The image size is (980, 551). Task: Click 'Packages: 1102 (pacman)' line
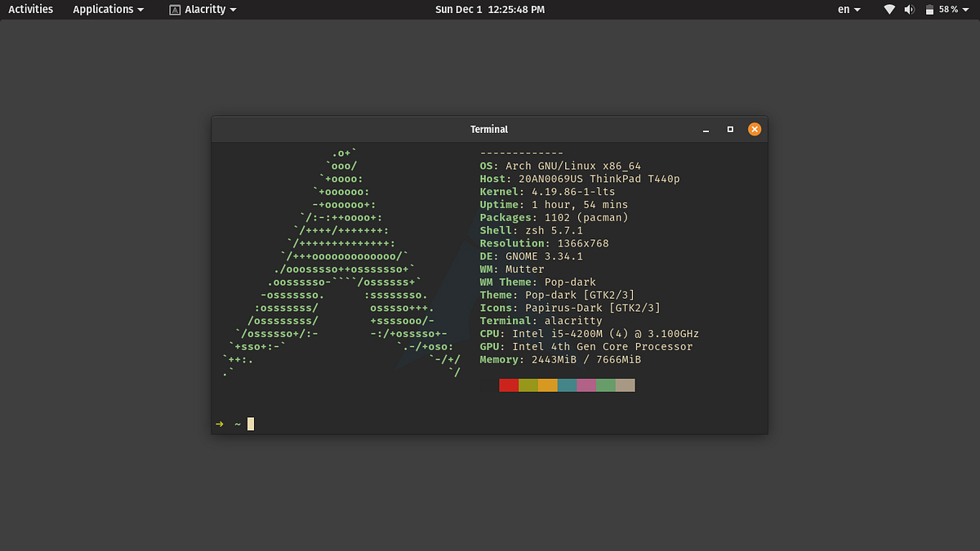click(x=554, y=218)
